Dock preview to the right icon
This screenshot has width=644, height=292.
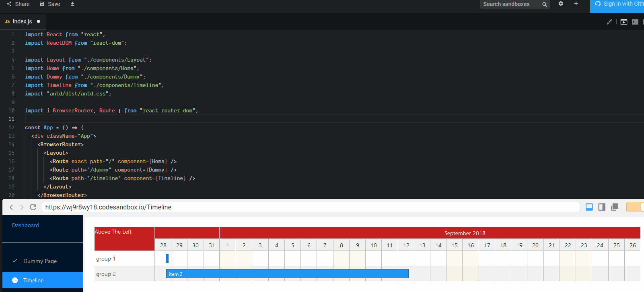click(x=602, y=207)
